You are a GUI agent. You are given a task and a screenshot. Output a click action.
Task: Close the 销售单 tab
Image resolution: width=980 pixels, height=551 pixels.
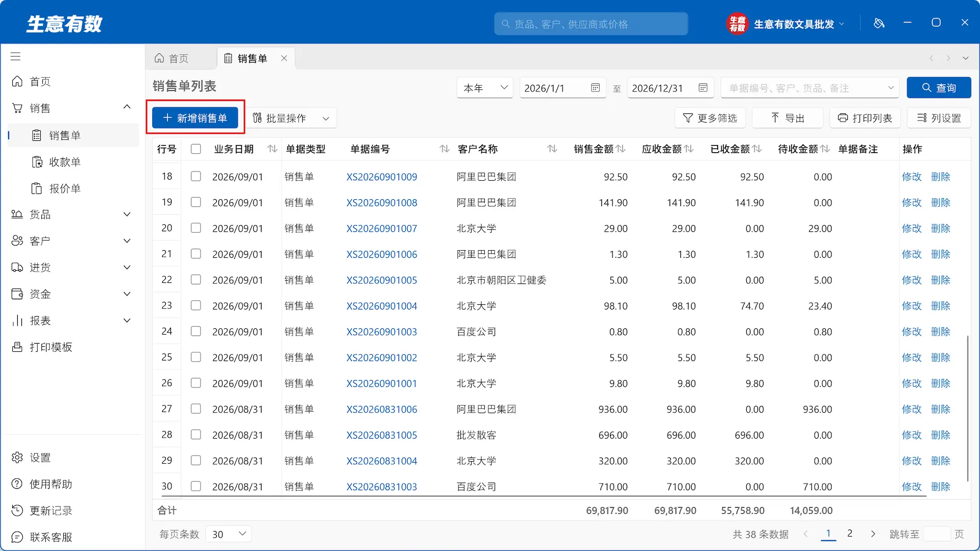(284, 58)
